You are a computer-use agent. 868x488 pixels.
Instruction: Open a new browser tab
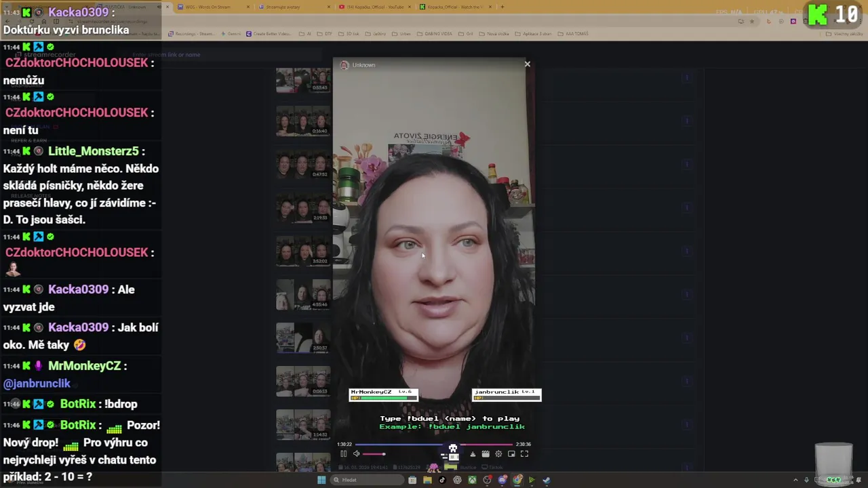[x=502, y=7]
